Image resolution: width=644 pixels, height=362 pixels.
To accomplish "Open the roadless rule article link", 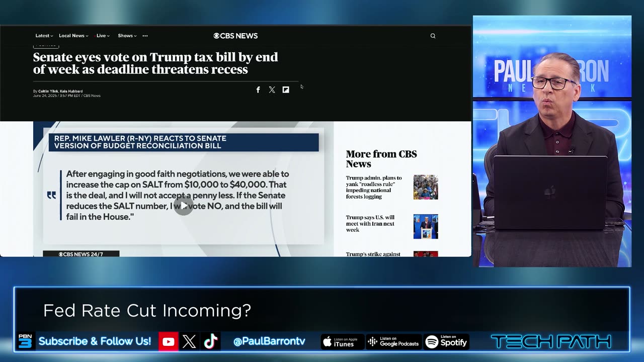I will 374,187.
